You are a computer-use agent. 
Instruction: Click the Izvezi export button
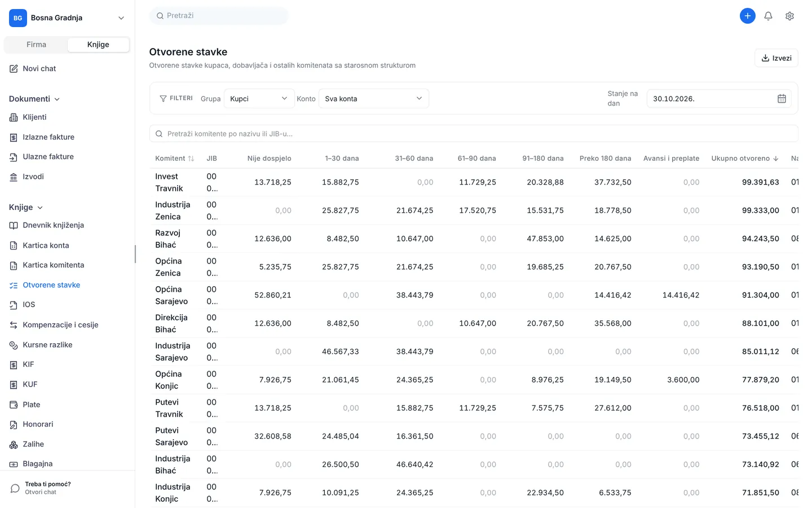776,58
